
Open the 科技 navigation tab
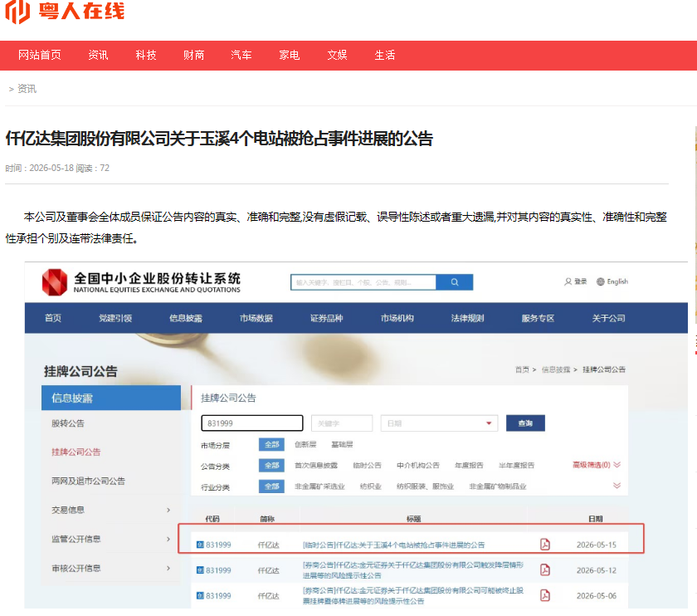pyautogui.click(x=146, y=55)
